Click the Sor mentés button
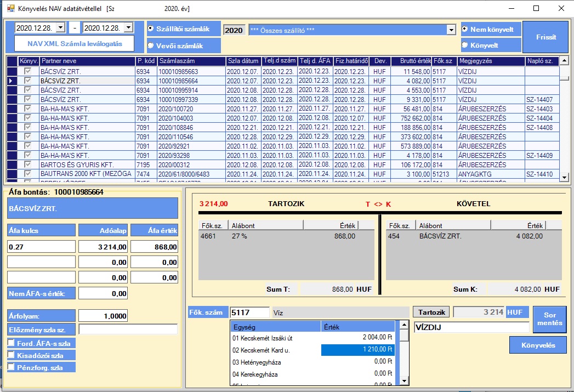The image size is (574, 392). coord(549,319)
